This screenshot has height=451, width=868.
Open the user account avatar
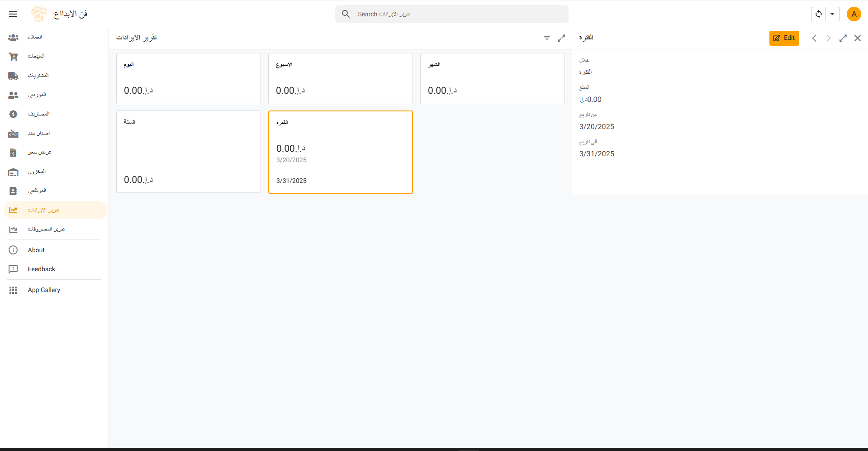(x=854, y=14)
